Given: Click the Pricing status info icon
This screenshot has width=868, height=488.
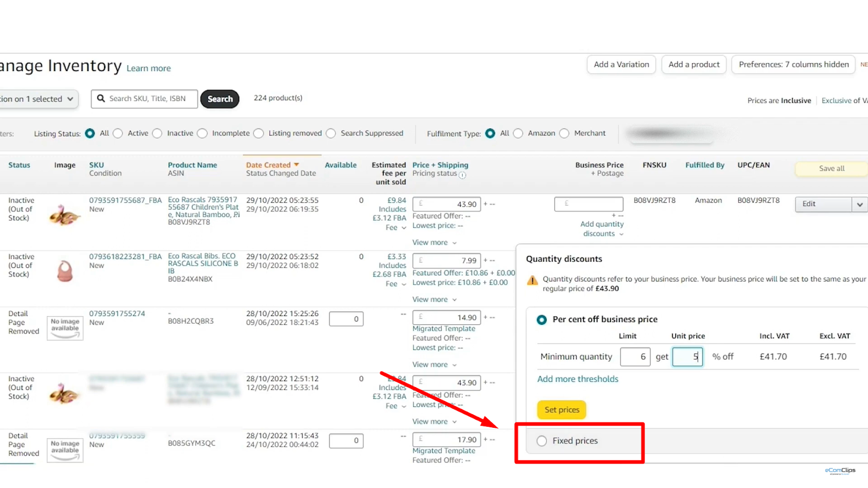Looking at the screenshot, I should [x=462, y=175].
